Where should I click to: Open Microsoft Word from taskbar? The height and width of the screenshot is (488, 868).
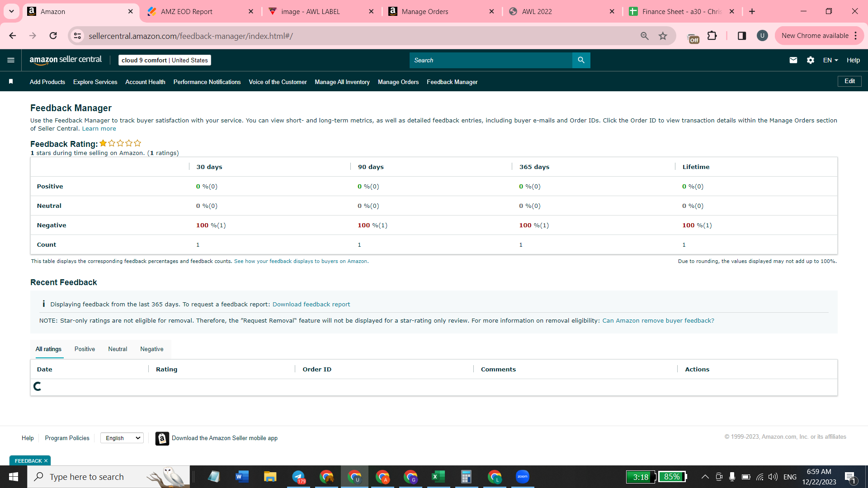pos(242,477)
